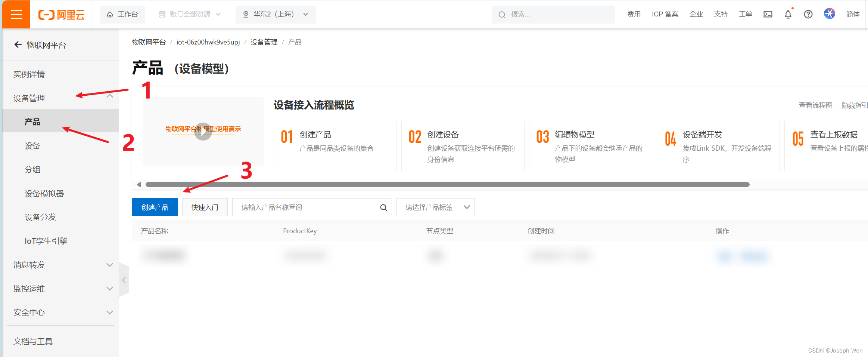Image resolution: width=868 pixels, height=357 pixels.
Task: Open the 请选择产品标签 dropdown
Action: click(x=435, y=207)
